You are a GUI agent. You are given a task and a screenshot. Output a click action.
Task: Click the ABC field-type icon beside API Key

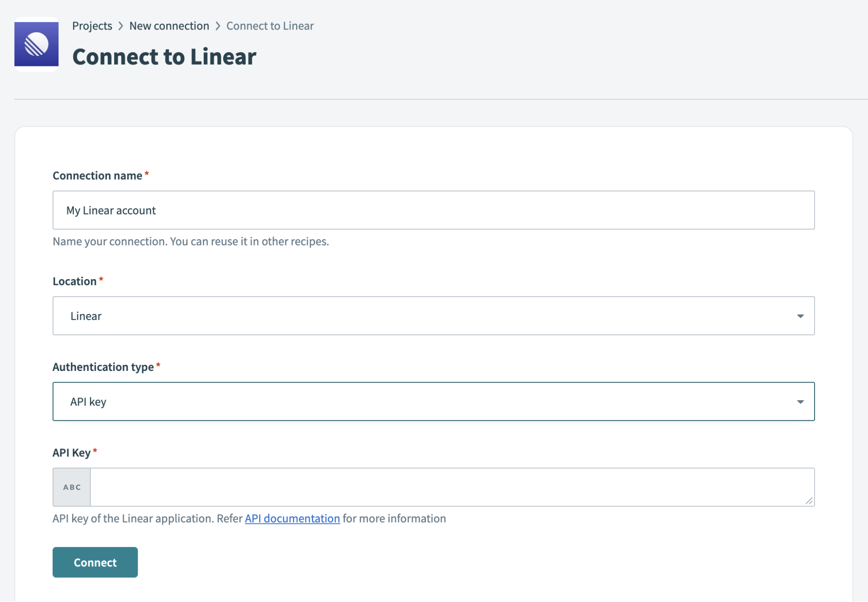71,487
